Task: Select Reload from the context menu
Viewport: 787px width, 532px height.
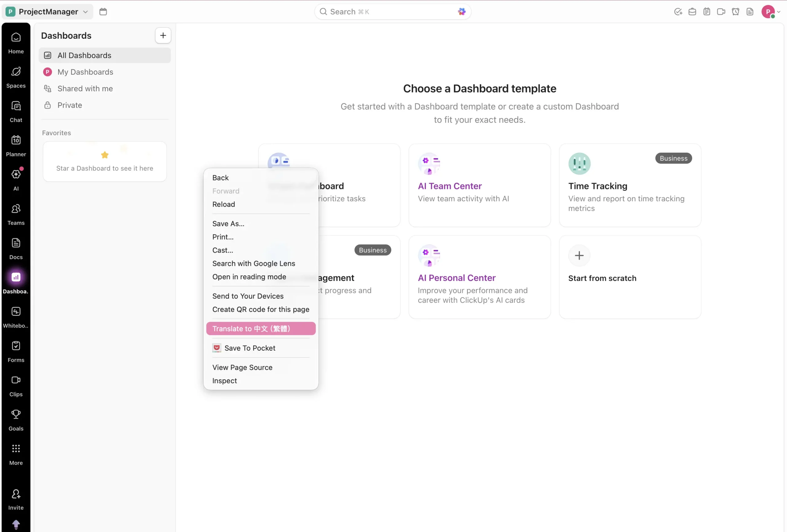Action: 223,204
